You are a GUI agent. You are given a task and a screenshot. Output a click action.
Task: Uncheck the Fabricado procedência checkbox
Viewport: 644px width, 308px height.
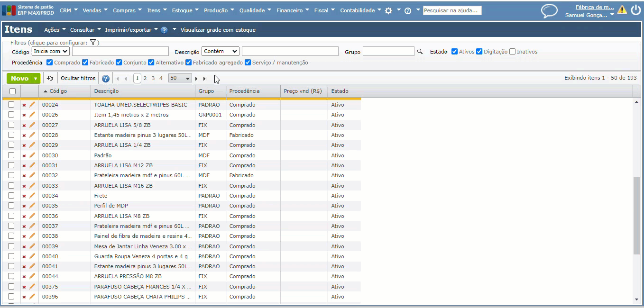coord(85,63)
